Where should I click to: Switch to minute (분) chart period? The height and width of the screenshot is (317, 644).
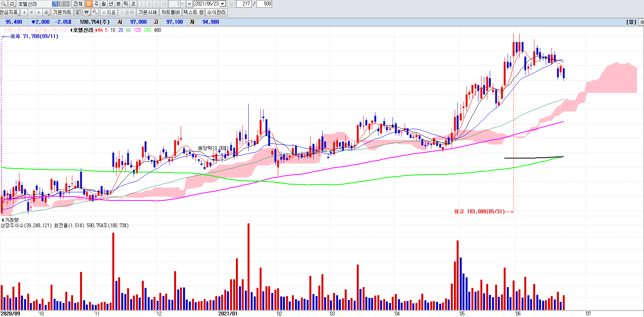(x=118, y=4)
